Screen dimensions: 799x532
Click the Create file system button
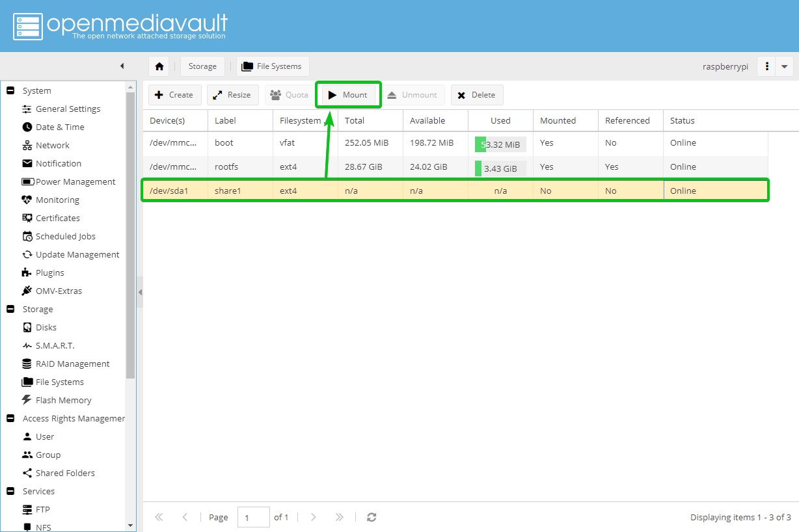175,95
